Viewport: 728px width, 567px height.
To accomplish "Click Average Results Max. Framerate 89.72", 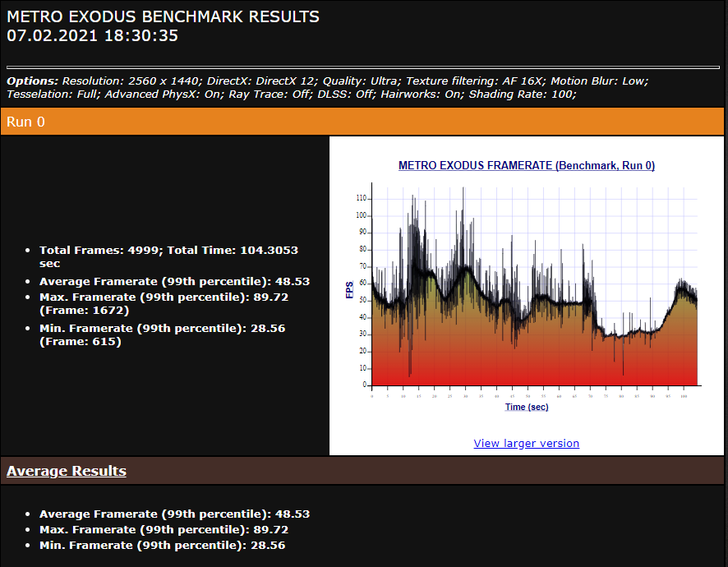I will coord(164,529).
